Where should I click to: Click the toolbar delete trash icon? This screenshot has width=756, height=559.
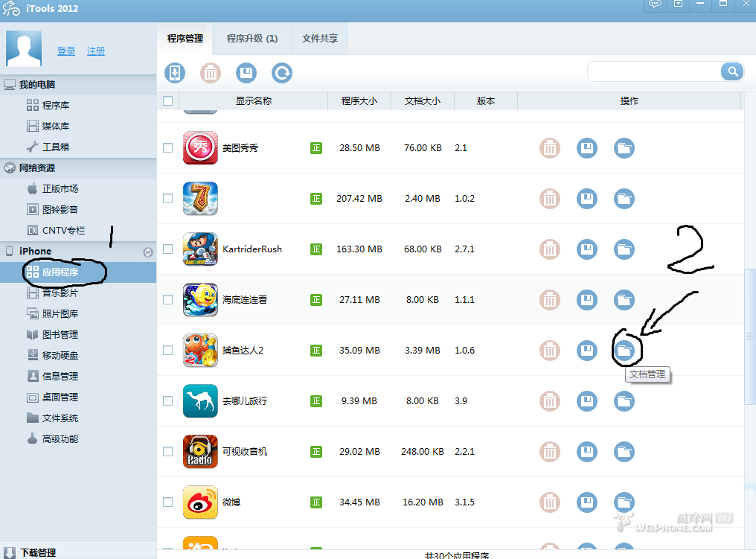pos(211,73)
